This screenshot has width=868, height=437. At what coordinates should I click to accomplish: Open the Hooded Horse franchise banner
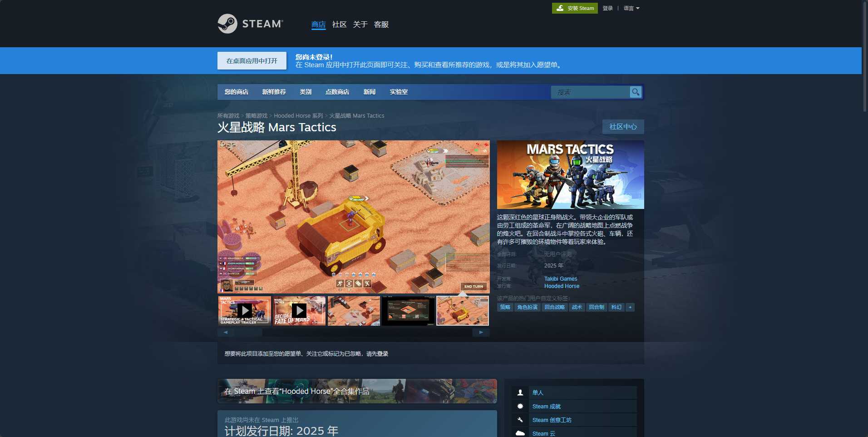pyautogui.click(x=357, y=391)
